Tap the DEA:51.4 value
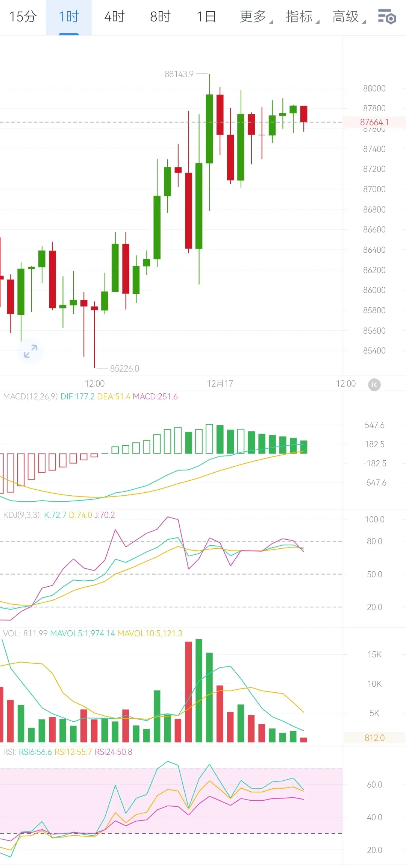 [114, 396]
